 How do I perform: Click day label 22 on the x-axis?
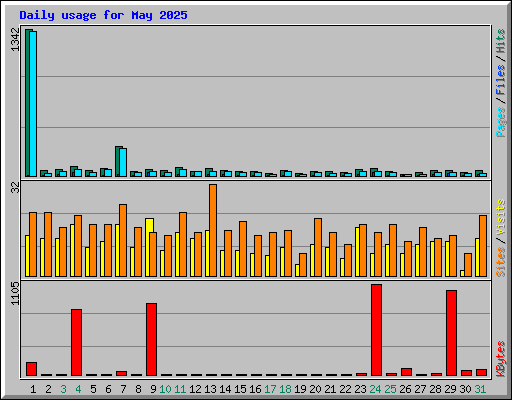(x=345, y=389)
